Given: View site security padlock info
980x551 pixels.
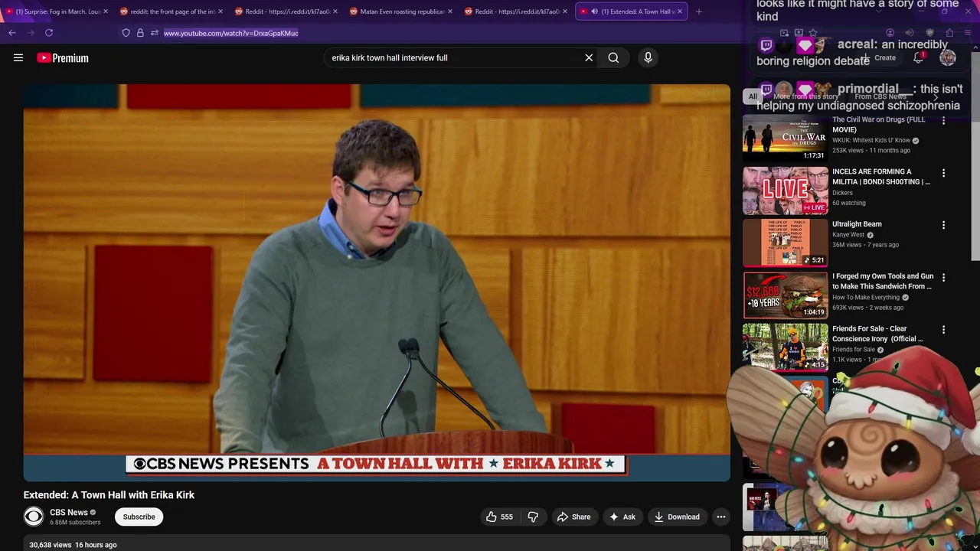Looking at the screenshot, I should [140, 33].
